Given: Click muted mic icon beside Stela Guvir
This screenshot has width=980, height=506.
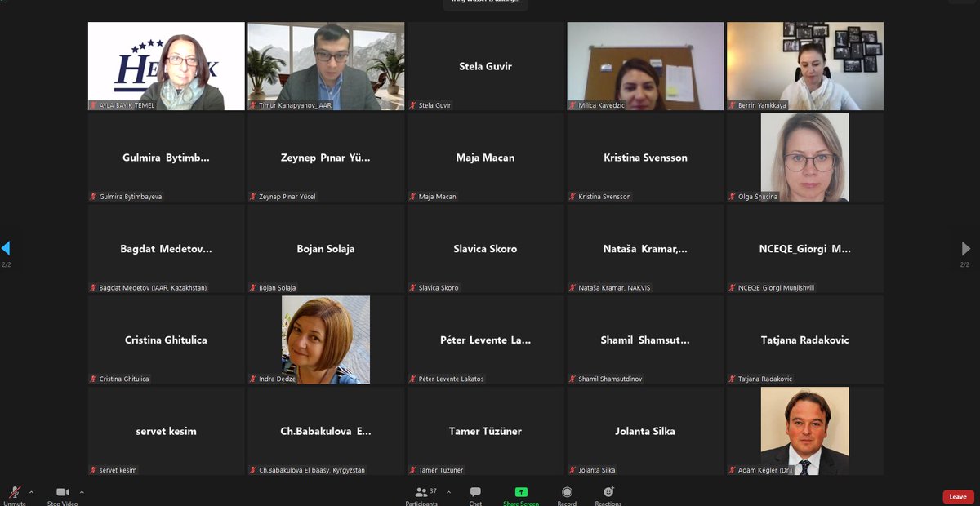Looking at the screenshot, I should tap(412, 105).
